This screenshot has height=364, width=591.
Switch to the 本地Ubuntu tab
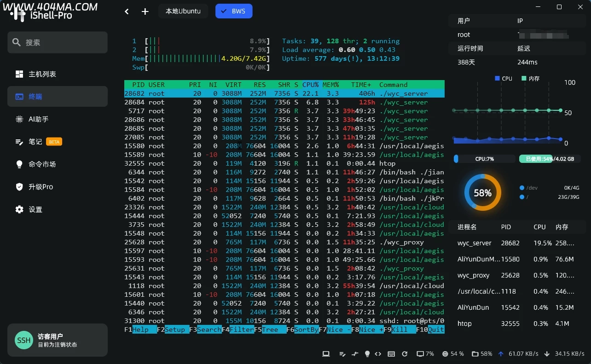183,11
